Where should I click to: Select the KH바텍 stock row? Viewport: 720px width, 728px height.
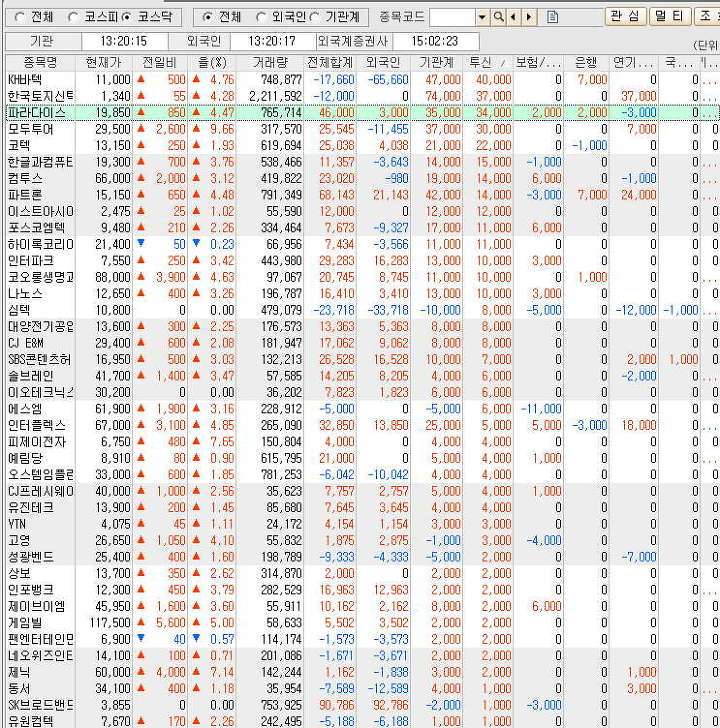click(x=362, y=80)
